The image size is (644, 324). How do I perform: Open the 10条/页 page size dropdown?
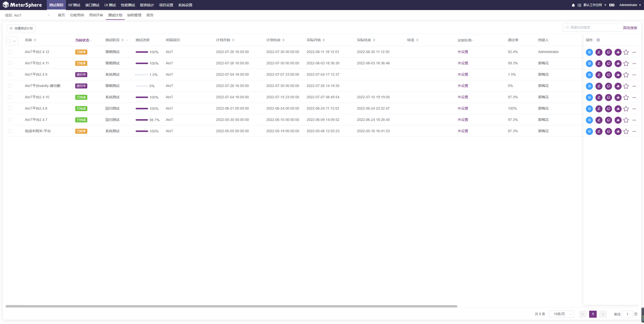point(561,314)
